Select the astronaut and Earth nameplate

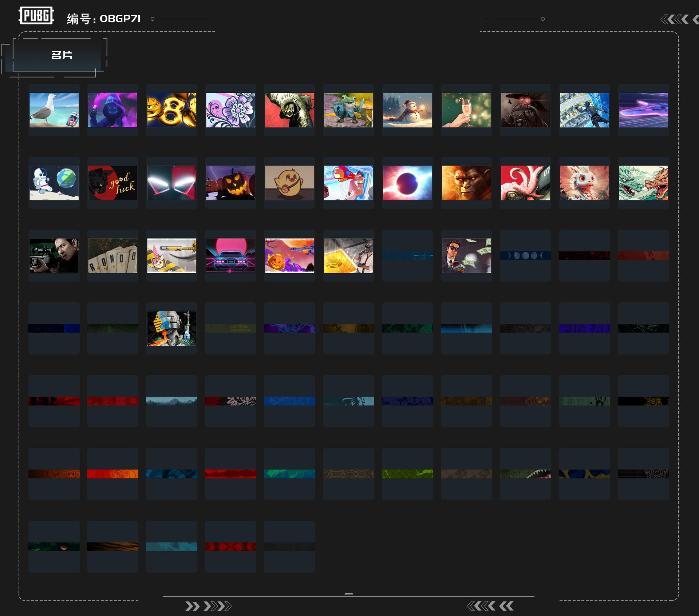click(54, 183)
